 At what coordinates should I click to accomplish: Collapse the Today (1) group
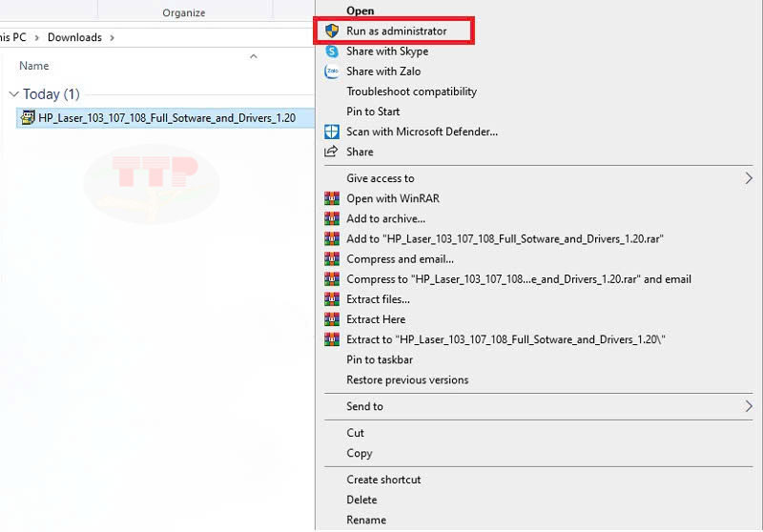13,94
